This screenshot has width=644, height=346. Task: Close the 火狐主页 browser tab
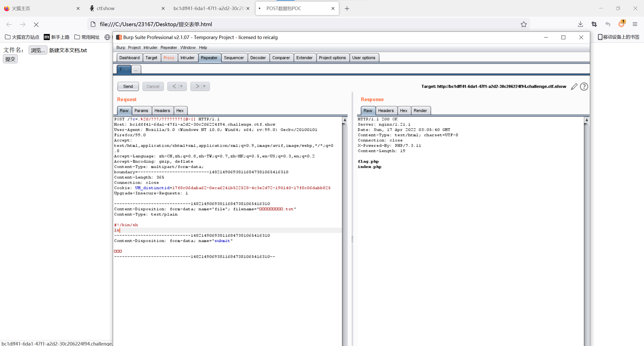(x=78, y=8)
